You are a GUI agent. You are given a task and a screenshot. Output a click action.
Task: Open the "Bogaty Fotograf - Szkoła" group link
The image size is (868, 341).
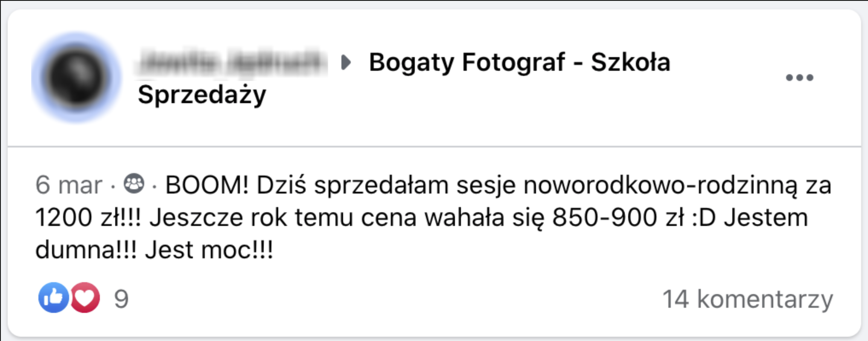coord(519,62)
